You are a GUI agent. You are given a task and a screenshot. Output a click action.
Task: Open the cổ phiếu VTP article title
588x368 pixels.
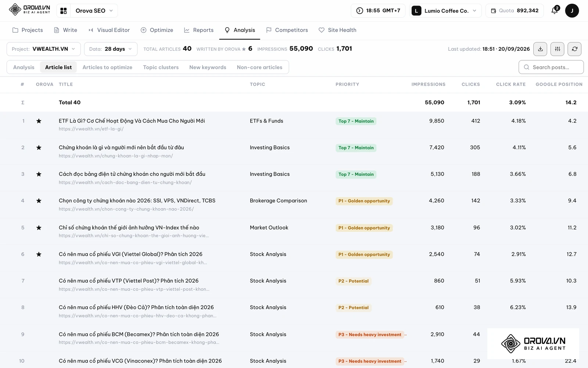[x=129, y=281]
